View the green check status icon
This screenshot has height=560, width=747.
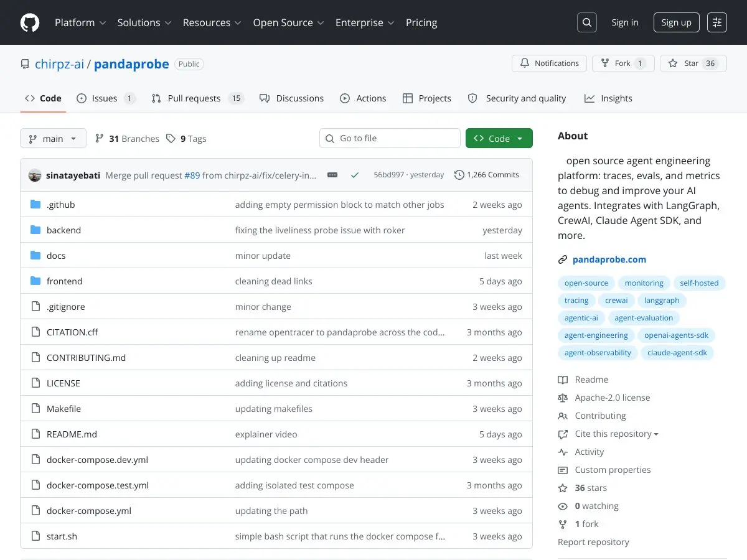coord(355,175)
